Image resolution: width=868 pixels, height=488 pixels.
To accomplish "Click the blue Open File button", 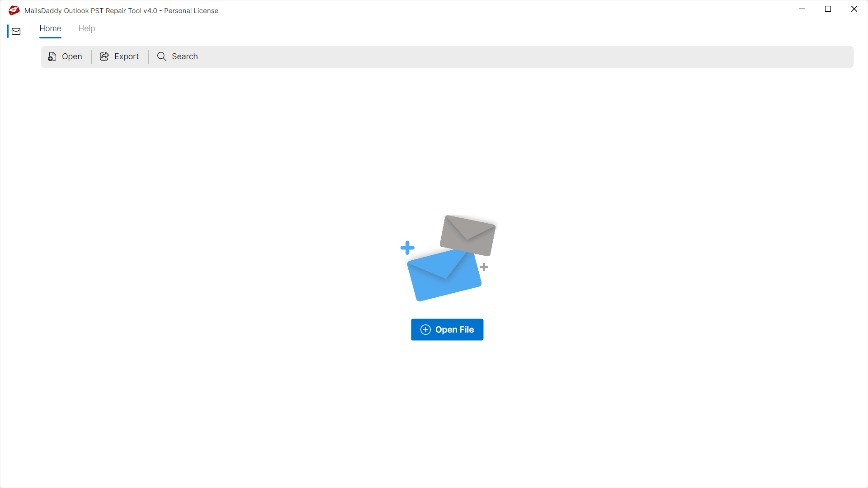I will tap(447, 329).
